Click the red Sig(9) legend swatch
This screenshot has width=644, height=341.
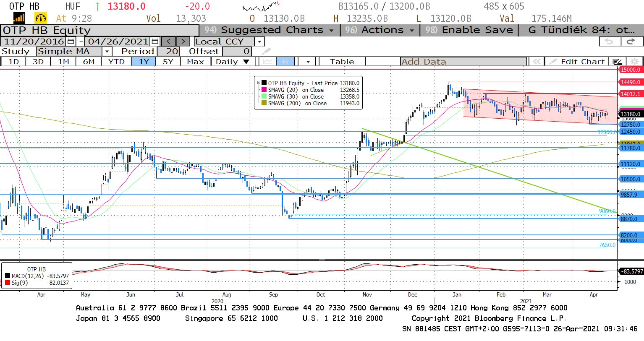click(8, 283)
